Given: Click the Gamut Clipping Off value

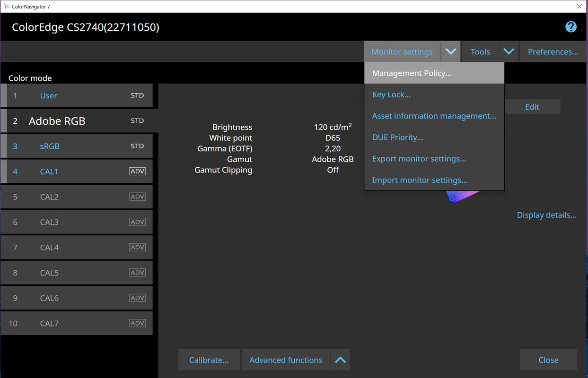Looking at the screenshot, I should (333, 170).
